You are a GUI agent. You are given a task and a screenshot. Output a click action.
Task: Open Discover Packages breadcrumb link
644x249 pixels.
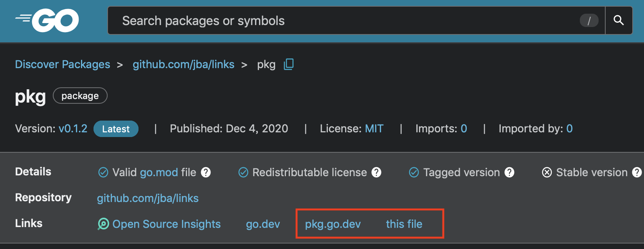(x=63, y=64)
